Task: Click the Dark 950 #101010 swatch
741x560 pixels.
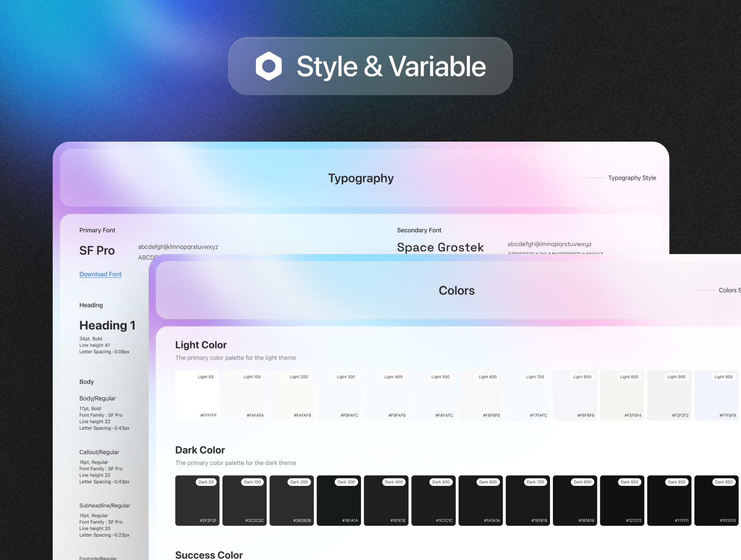Action: coord(716,501)
